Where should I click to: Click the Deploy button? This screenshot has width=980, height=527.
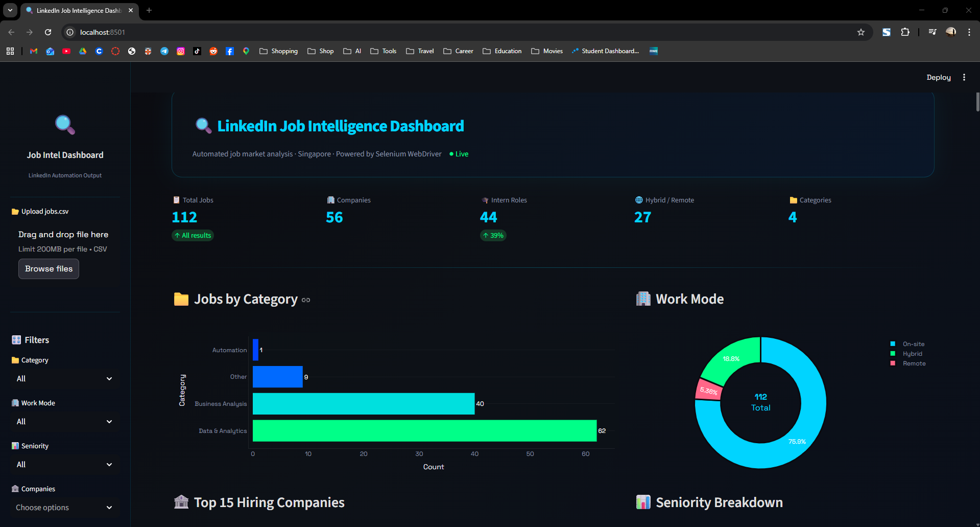tap(939, 77)
